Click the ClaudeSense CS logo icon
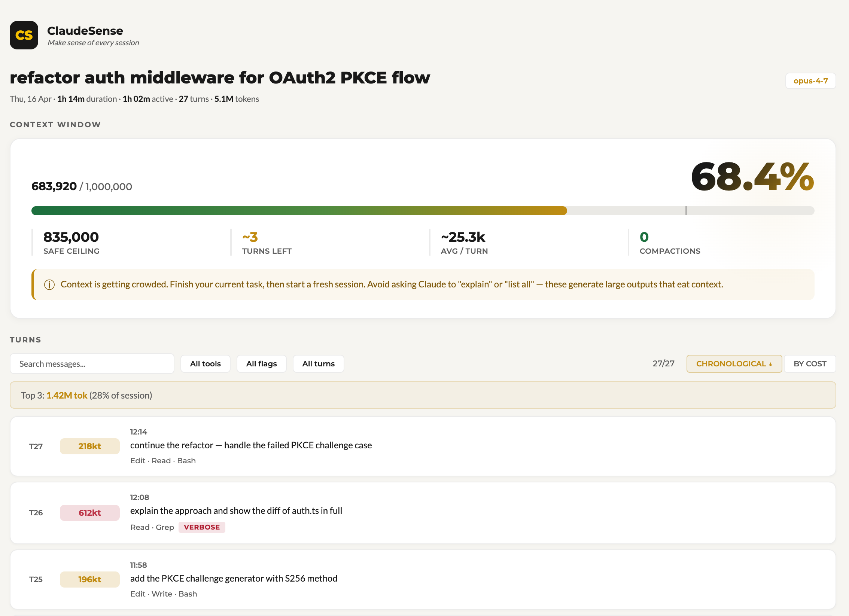 pos(24,35)
